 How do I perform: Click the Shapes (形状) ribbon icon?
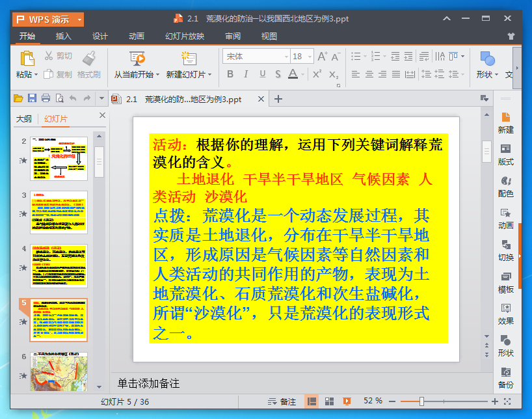487,59
